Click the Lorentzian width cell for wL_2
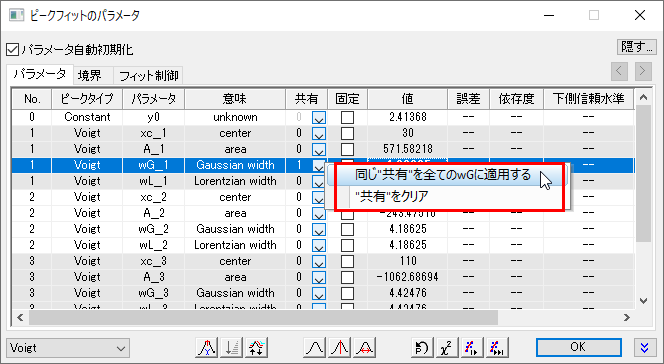The height and width of the screenshot is (364, 664). pyautogui.click(x=235, y=245)
